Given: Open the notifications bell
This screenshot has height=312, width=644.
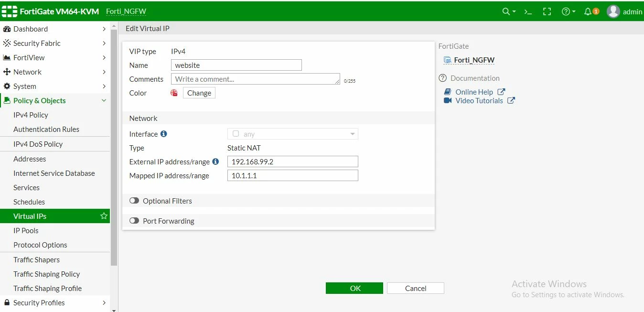Looking at the screenshot, I should [588, 11].
